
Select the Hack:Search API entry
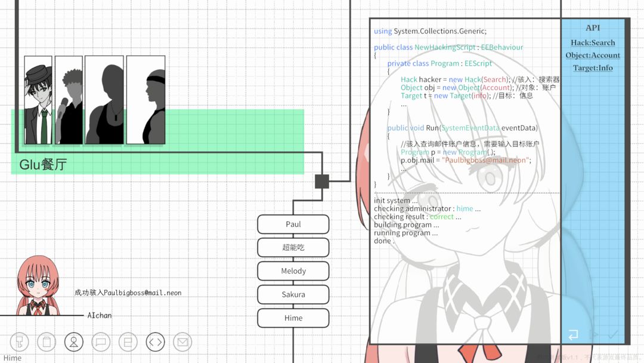pyautogui.click(x=593, y=42)
